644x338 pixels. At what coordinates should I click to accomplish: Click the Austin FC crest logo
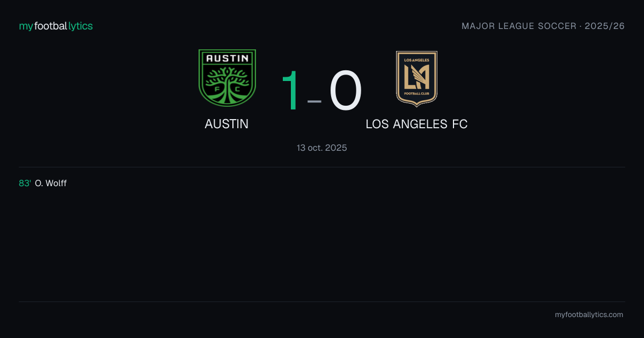(227, 78)
